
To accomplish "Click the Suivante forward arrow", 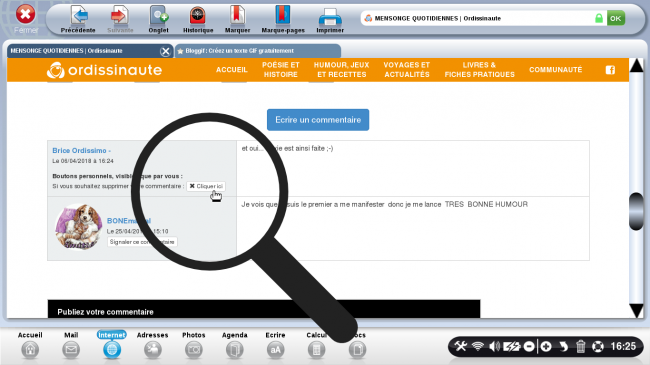I will coord(120,19).
